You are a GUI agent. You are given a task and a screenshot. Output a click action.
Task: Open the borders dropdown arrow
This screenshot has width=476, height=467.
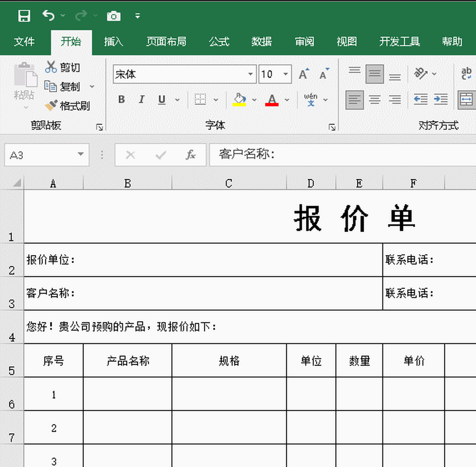[216, 100]
